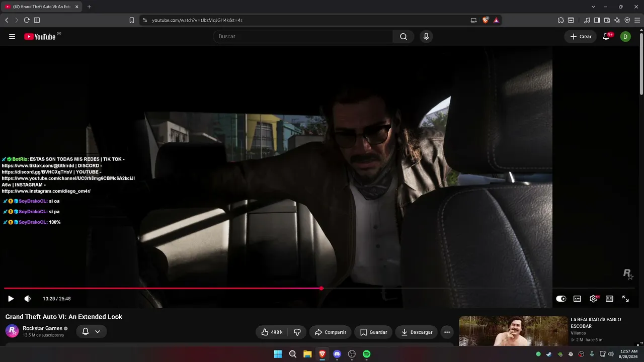Open the Steam tray icon
This screenshot has width=644, height=362.
pyautogui.click(x=549, y=354)
